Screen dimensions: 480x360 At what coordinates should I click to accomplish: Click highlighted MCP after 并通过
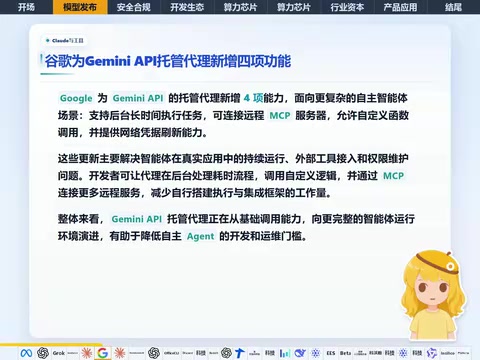(393, 176)
